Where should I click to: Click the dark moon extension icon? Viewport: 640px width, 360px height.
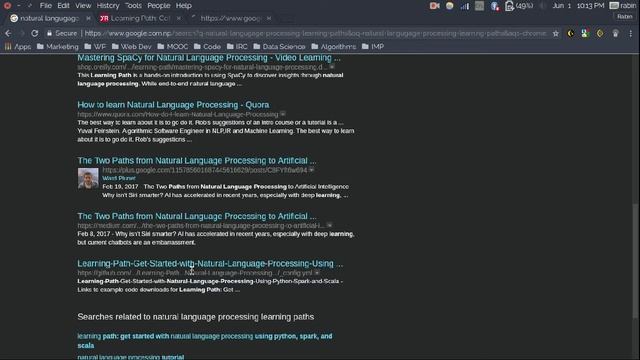571,33
